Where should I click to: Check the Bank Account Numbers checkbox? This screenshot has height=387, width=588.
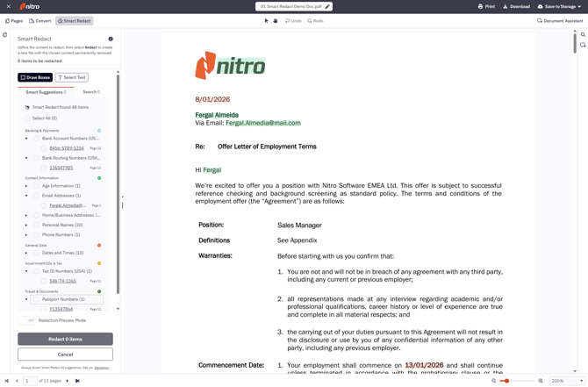tap(36, 139)
